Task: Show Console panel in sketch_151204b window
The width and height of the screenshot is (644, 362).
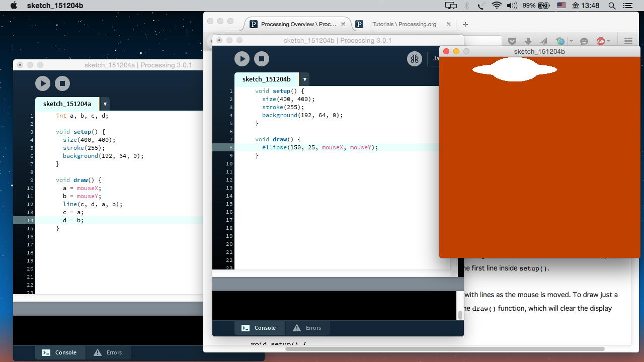Action: tap(259, 328)
